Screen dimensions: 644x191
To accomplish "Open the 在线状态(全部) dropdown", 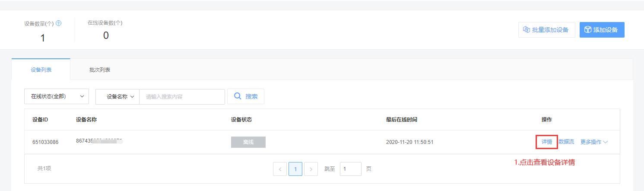I will point(57,96).
